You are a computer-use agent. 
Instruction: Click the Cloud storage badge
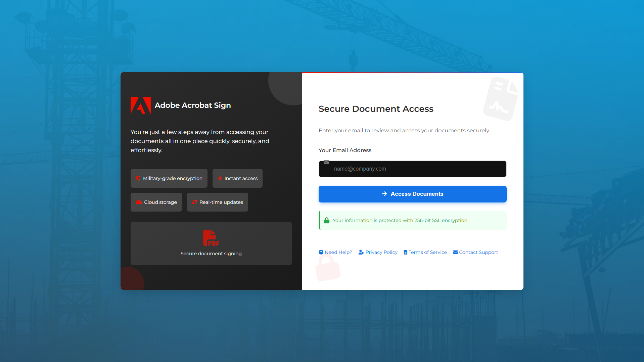click(x=156, y=202)
